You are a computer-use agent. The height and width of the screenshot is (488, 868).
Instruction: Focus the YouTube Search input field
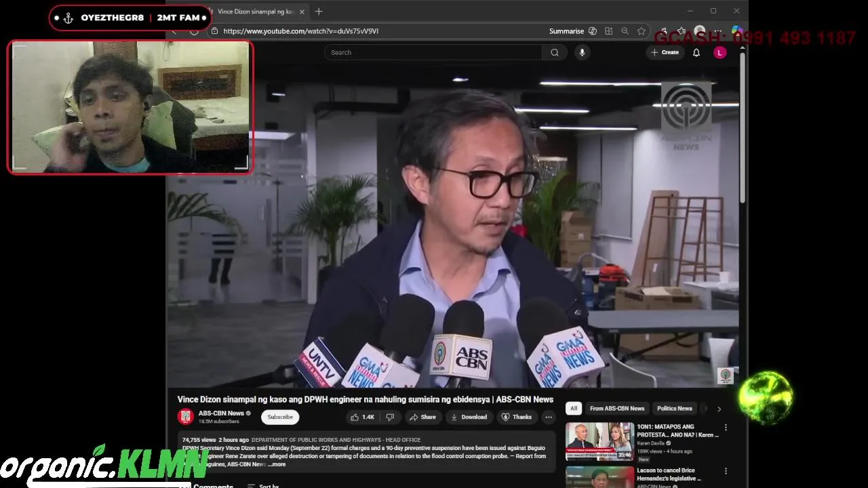coord(434,52)
